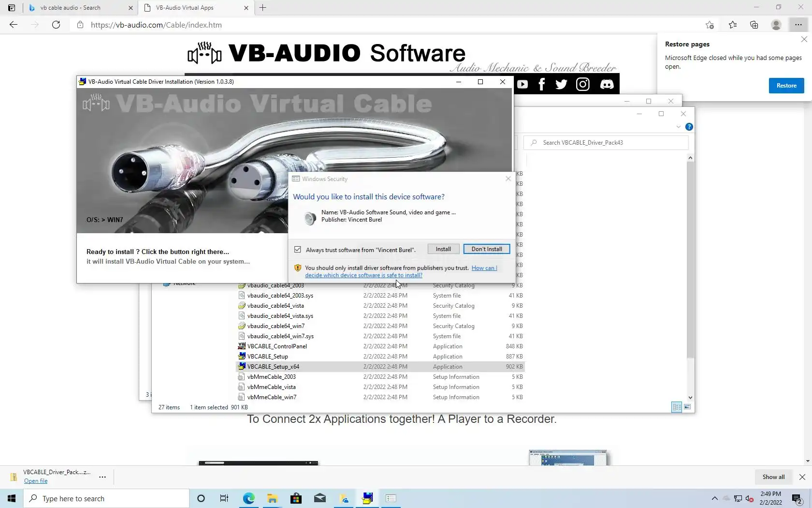
Task: Click the Don't Install button
Action: point(487,249)
